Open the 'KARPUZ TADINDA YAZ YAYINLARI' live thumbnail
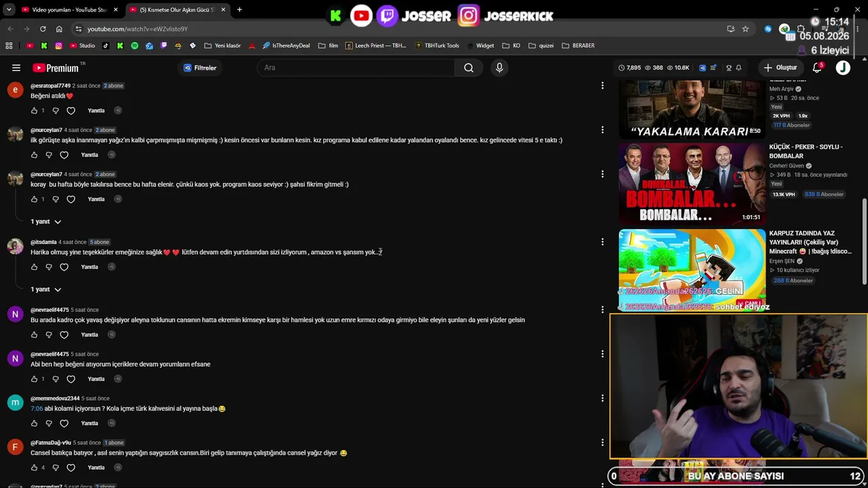This screenshot has height=488, width=868. coord(692,270)
